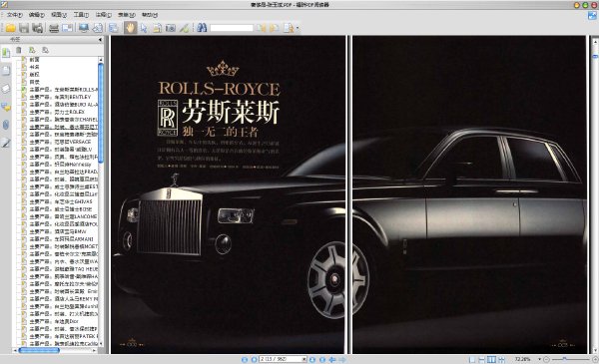Image resolution: width=599 pixels, height=364 pixels.
Task: Go to the next page button
Action: coord(312,359)
